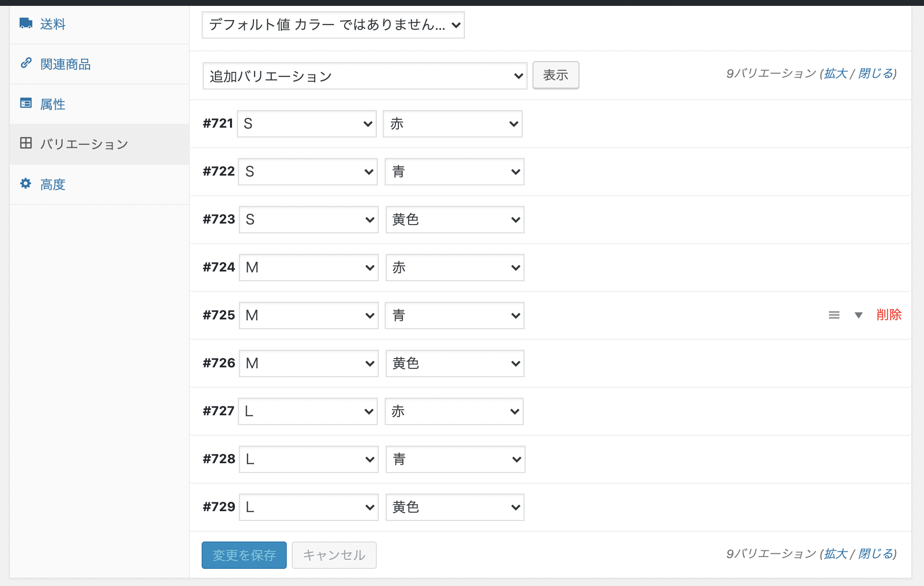Image resolution: width=924 pixels, height=586 pixels.
Task: Click the 変更を保存 button
Action: pyautogui.click(x=244, y=555)
